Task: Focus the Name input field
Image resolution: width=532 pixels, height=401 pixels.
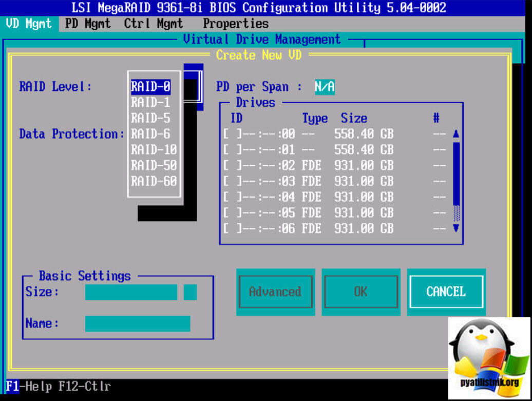Action: 138,323
